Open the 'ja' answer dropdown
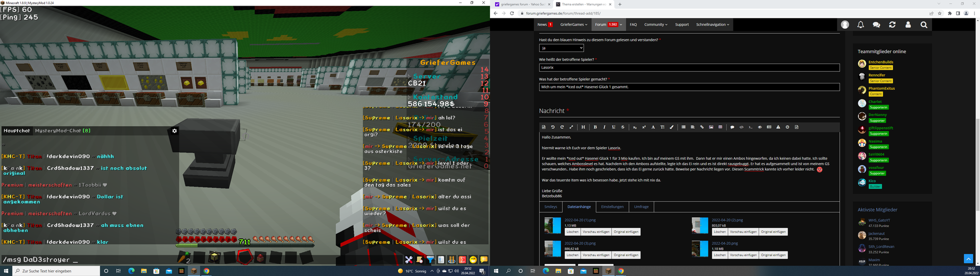Screen dimensions: 980x276 click(x=561, y=48)
